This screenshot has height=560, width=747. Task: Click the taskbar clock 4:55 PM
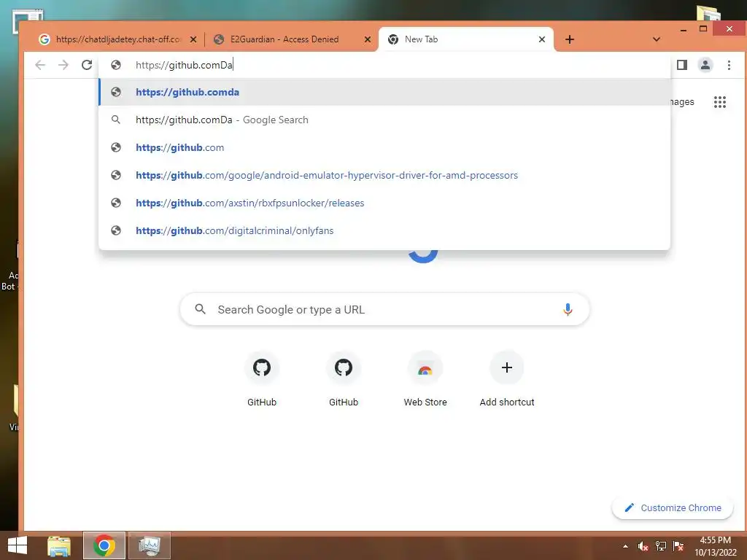coord(715,546)
